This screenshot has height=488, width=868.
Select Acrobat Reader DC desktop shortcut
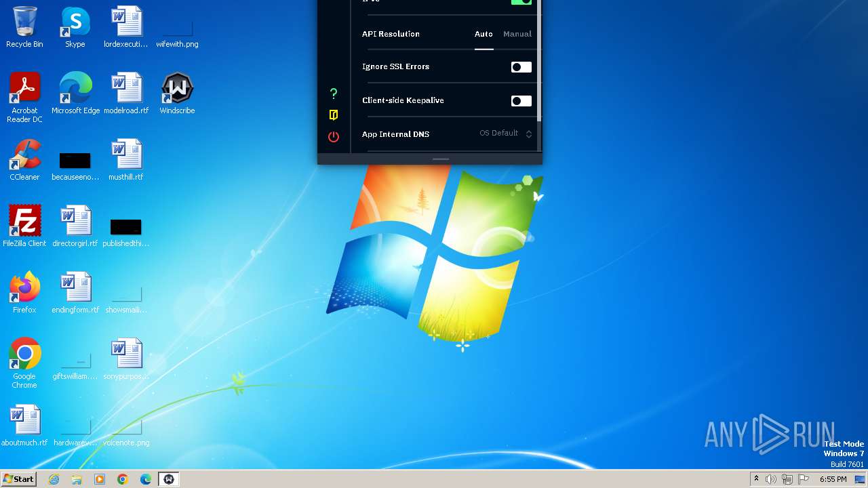[x=24, y=98]
